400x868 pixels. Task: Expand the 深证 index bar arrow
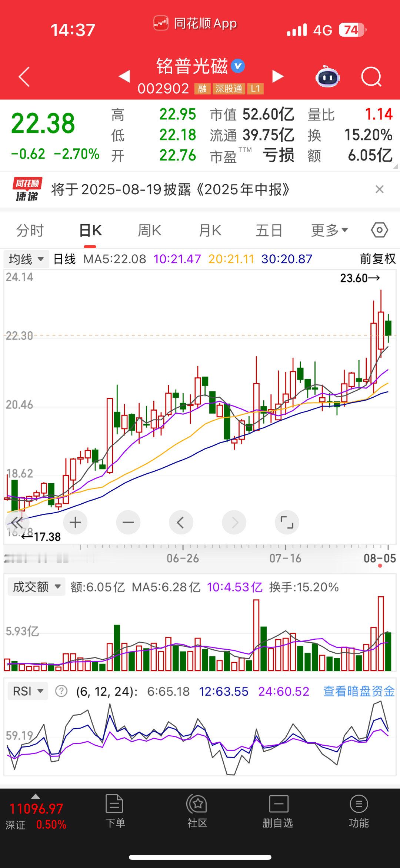pos(36,796)
